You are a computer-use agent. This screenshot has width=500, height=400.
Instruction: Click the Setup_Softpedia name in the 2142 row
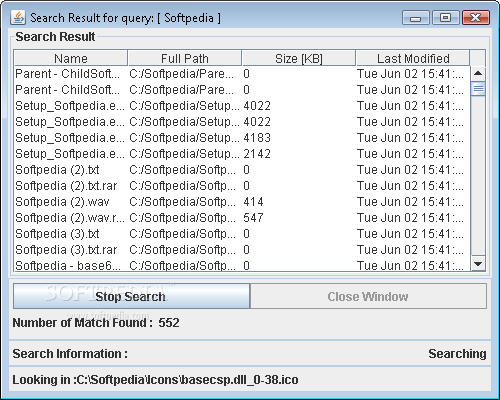70,154
